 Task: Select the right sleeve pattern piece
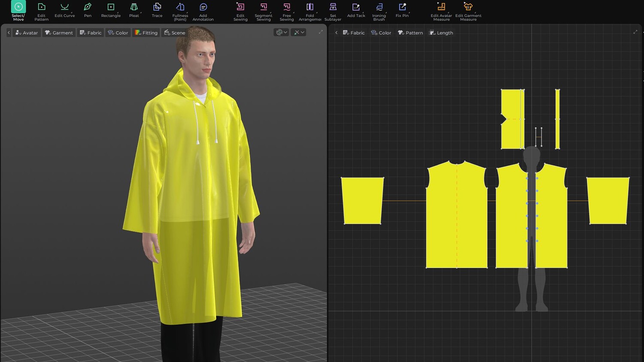(608, 200)
